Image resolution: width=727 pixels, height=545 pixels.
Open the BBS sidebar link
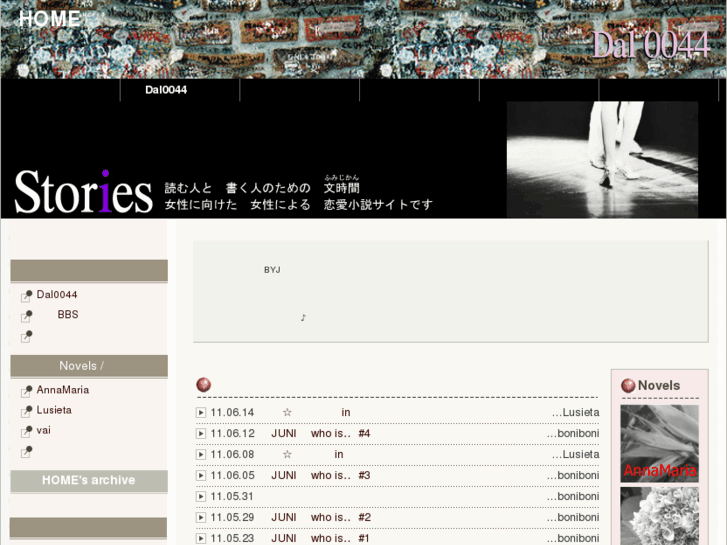coord(68,314)
